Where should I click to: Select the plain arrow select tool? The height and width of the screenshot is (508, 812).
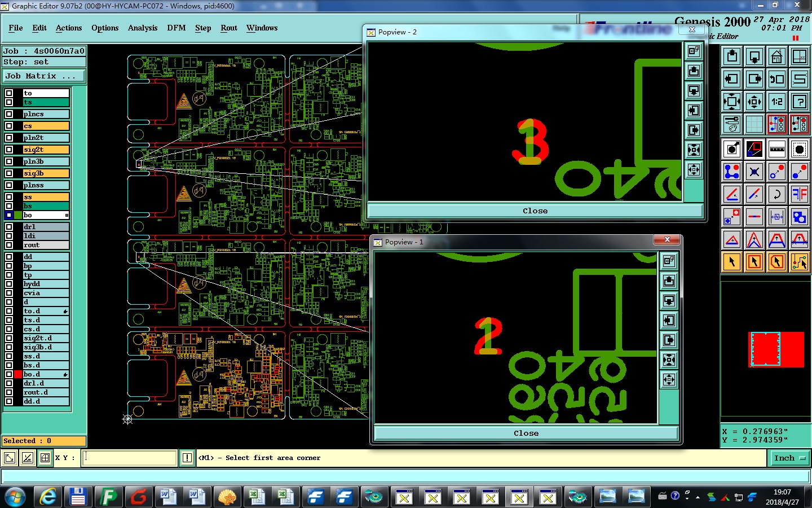732,262
